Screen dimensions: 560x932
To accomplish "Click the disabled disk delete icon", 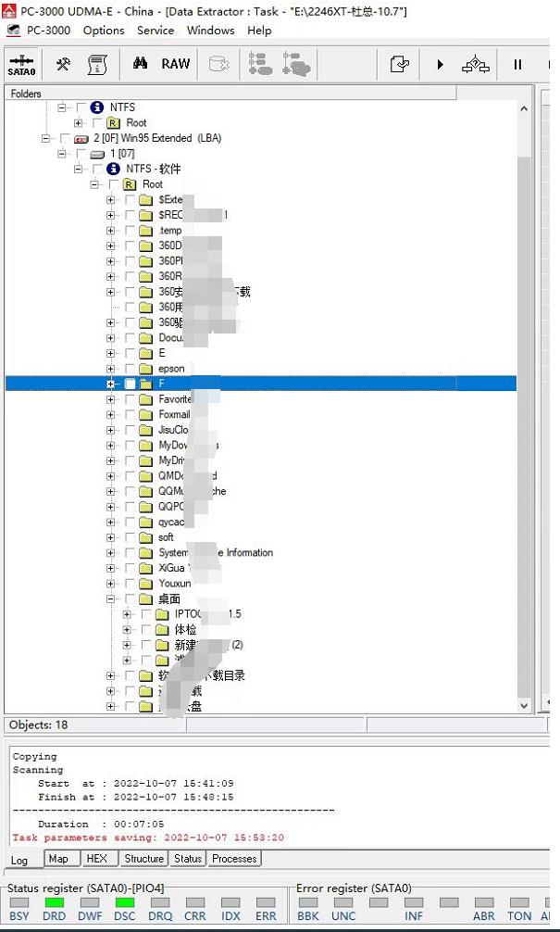I will point(219,64).
